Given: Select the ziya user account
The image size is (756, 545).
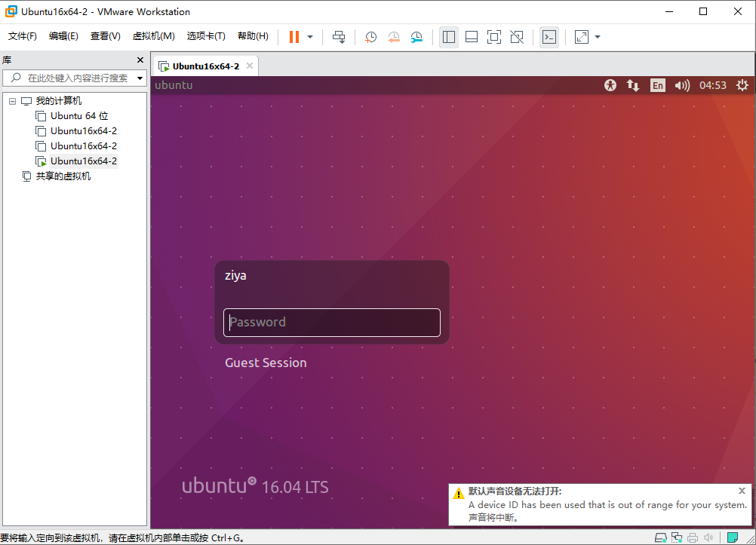Looking at the screenshot, I should pyautogui.click(x=235, y=275).
